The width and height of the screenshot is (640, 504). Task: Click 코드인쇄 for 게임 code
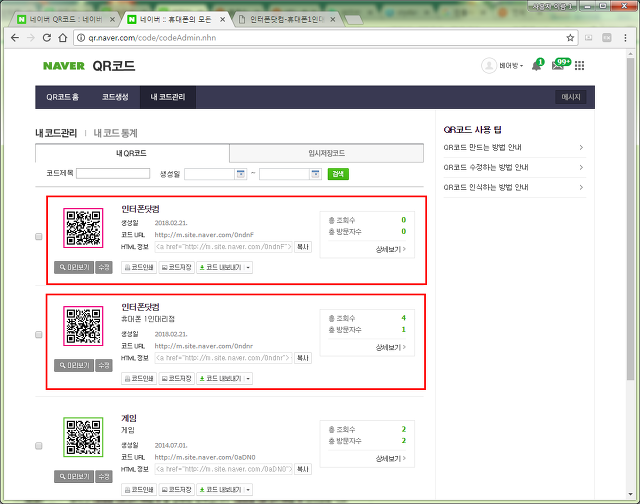pos(139,490)
